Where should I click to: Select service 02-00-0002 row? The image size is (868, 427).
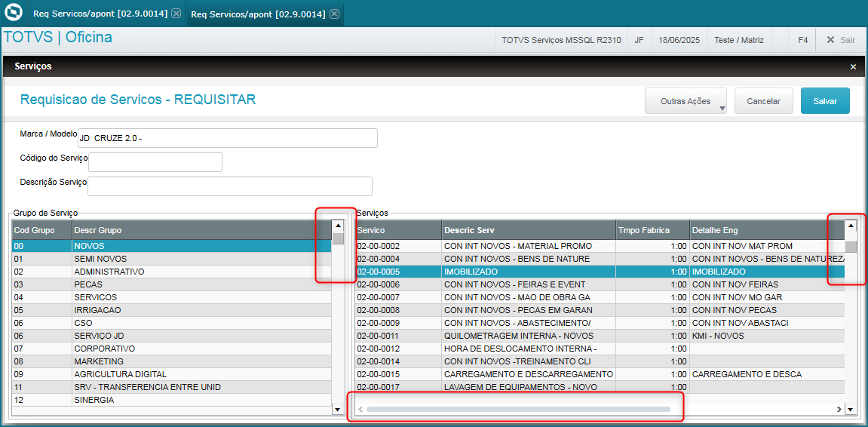tap(600, 246)
